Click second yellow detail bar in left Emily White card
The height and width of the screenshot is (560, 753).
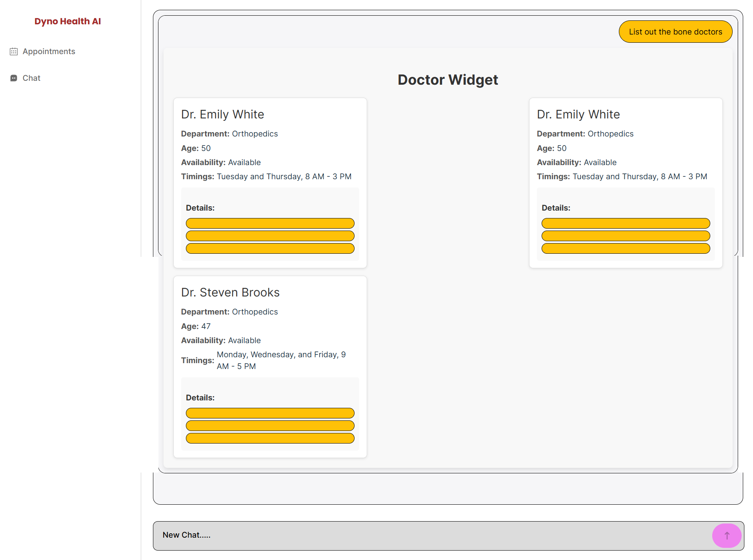[270, 236]
